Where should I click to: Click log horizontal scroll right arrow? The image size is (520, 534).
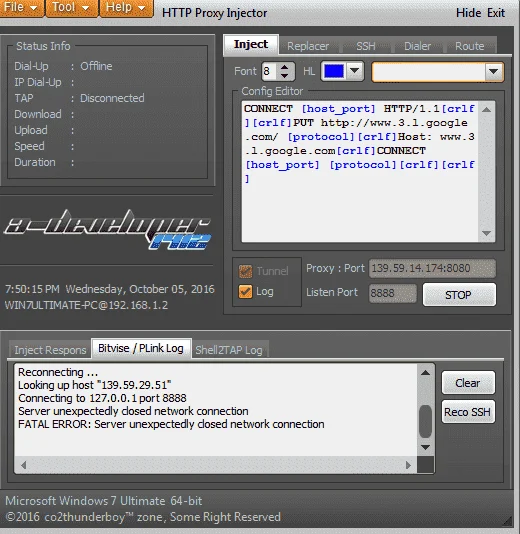(x=408, y=465)
